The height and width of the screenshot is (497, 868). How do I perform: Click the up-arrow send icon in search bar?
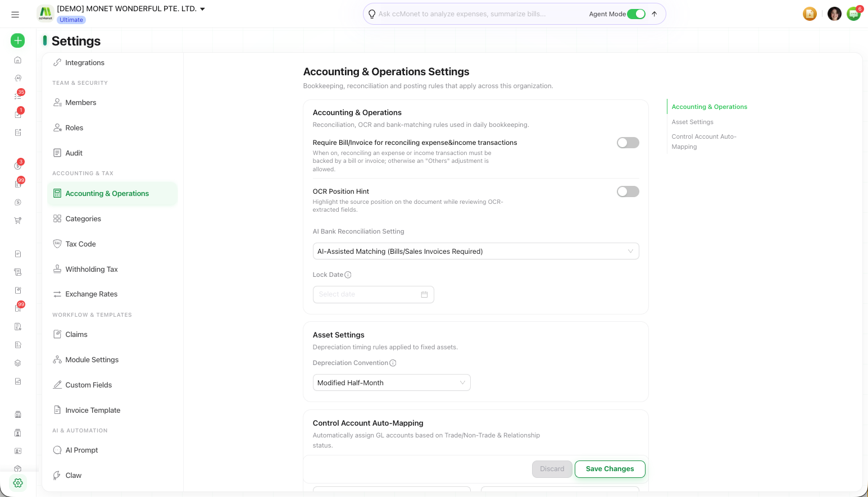[x=655, y=14]
